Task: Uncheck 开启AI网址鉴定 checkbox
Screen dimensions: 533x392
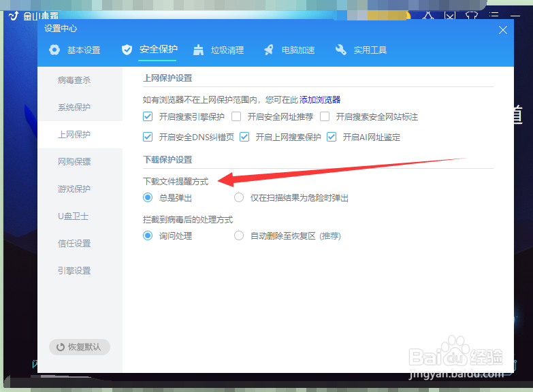Action: tap(332, 137)
